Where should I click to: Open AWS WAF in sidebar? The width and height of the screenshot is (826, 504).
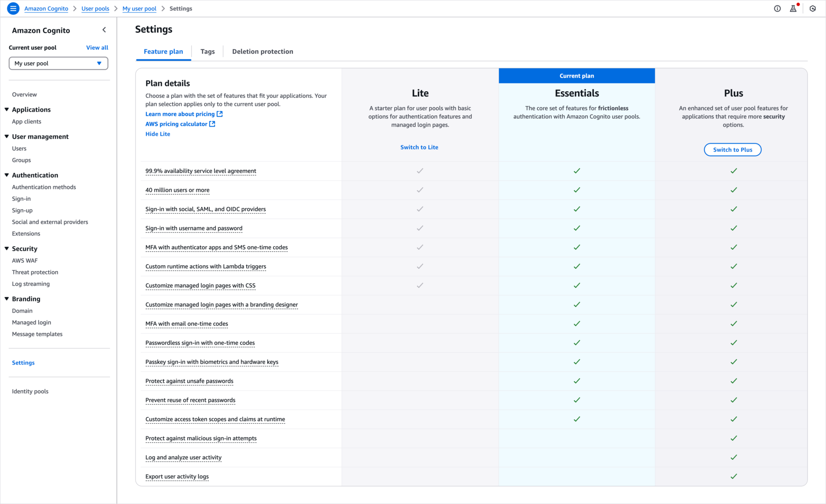click(25, 261)
